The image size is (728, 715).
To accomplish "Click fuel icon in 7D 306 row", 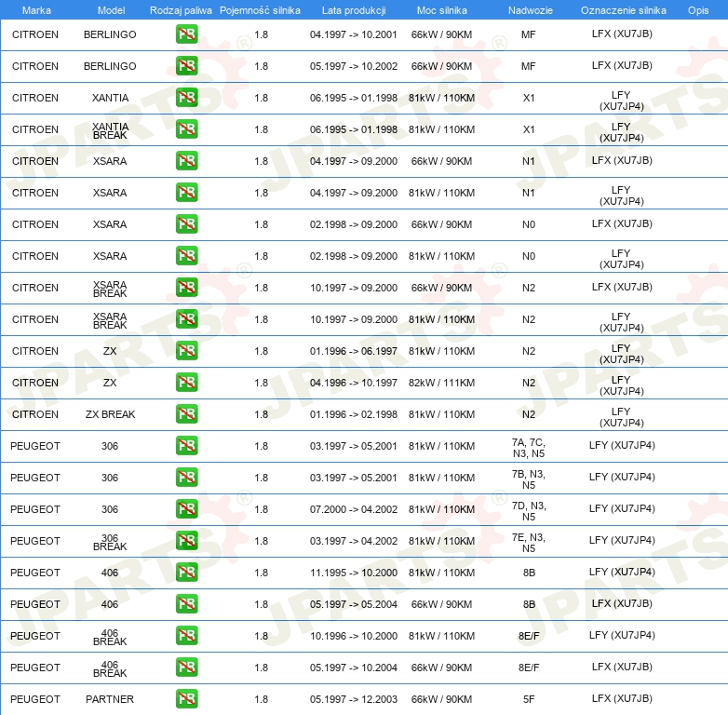I will tap(186, 509).
